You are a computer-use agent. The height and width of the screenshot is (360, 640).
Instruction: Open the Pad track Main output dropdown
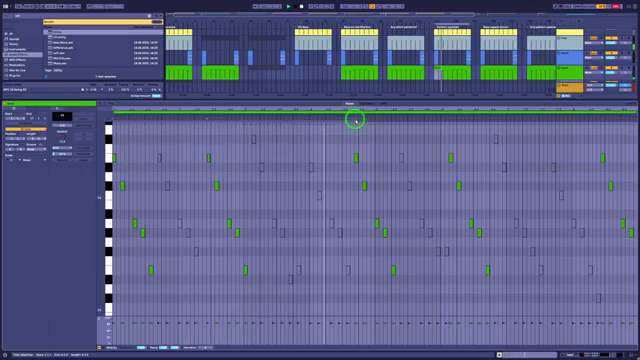click(594, 43)
